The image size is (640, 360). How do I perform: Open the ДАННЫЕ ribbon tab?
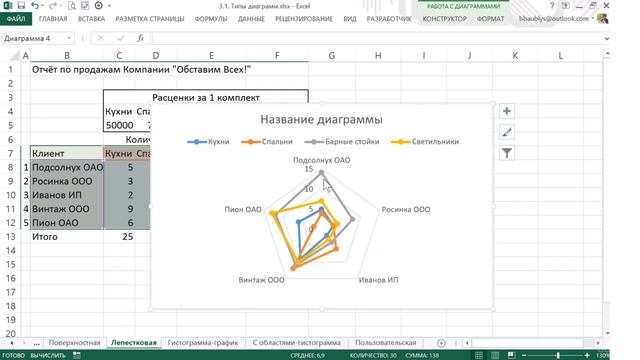[x=251, y=19]
